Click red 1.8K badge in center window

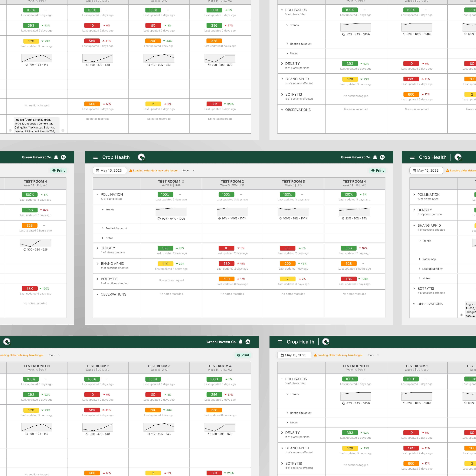coord(349,279)
